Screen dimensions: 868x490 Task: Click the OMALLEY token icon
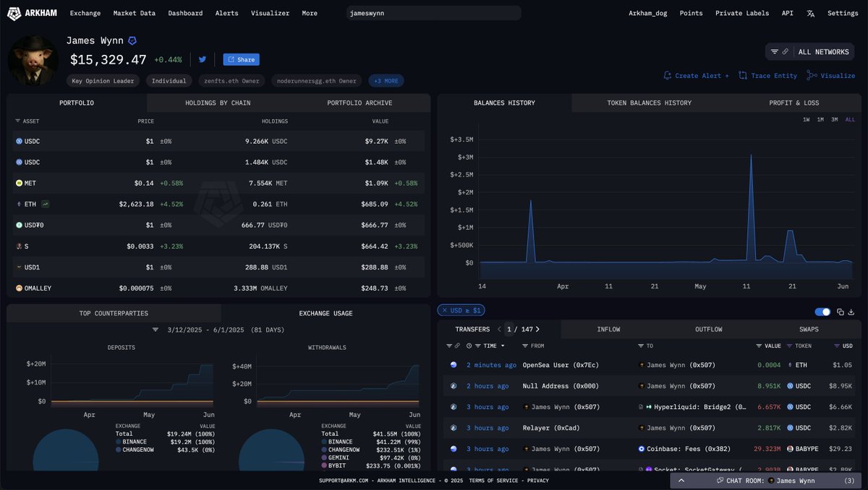tap(20, 288)
